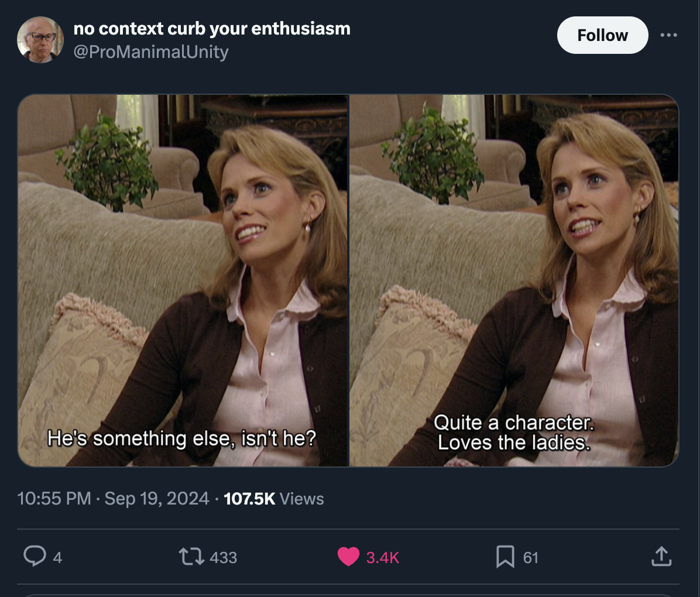Click the reply count next to the speech bubble
The image size is (700, 597).
point(56,558)
